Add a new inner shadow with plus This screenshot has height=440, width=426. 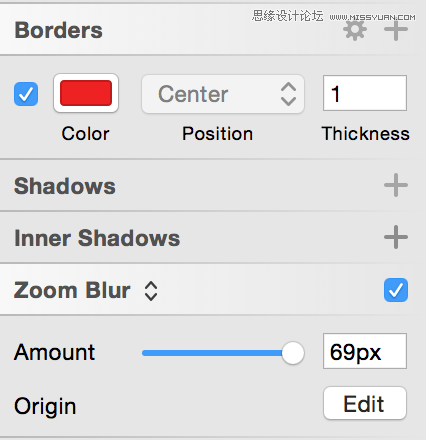coord(396,237)
